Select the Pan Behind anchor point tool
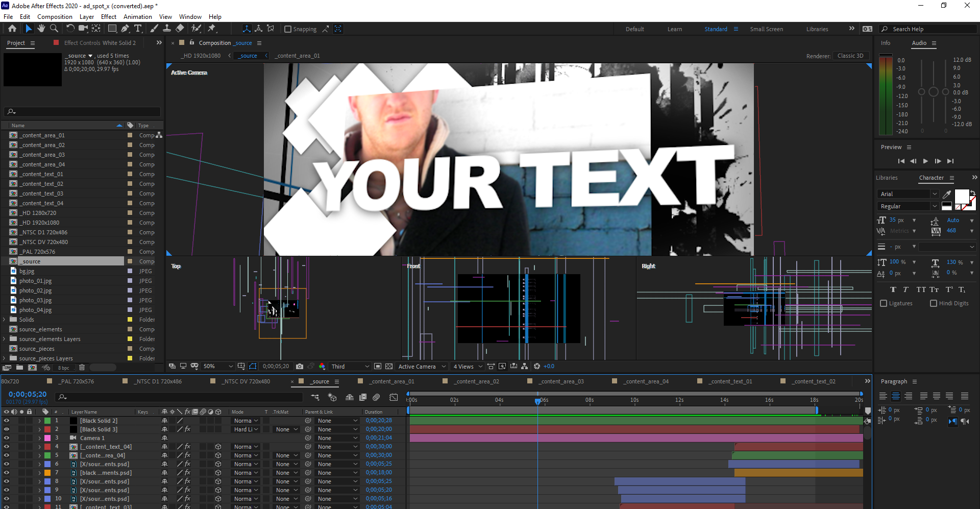The height and width of the screenshot is (509, 980). (96, 29)
